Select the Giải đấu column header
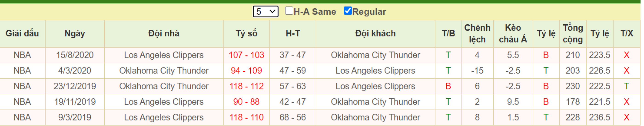 tap(22, 33)
